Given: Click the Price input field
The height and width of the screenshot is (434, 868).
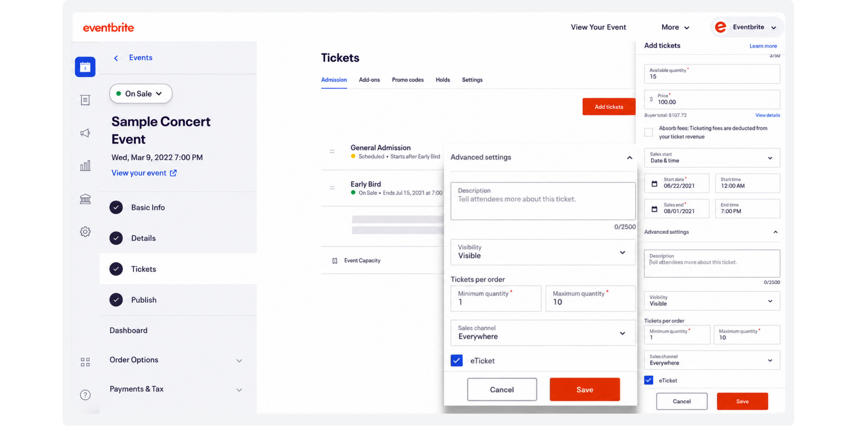Looking at the screenshot, I should click(x=712, y=99).
